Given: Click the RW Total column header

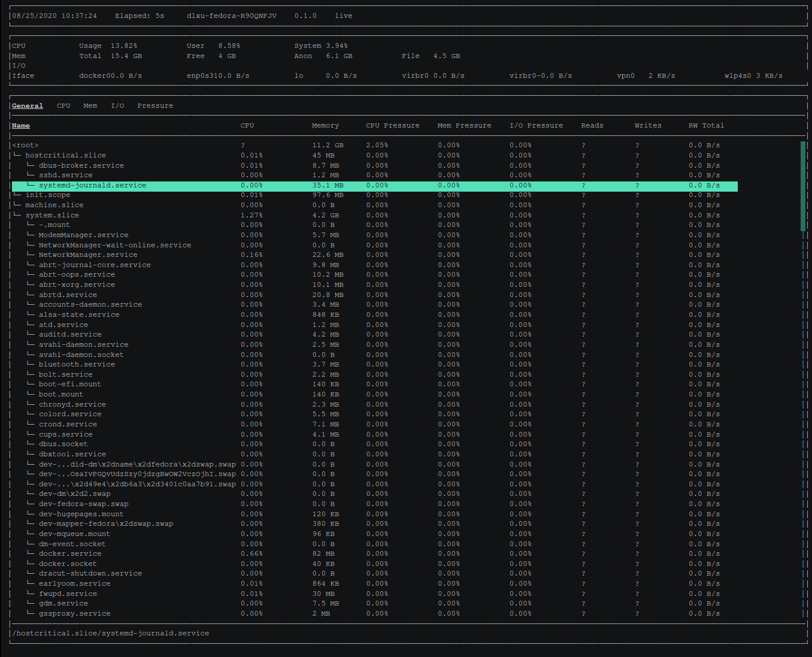Looking at the screenshot, I should 706,126.
